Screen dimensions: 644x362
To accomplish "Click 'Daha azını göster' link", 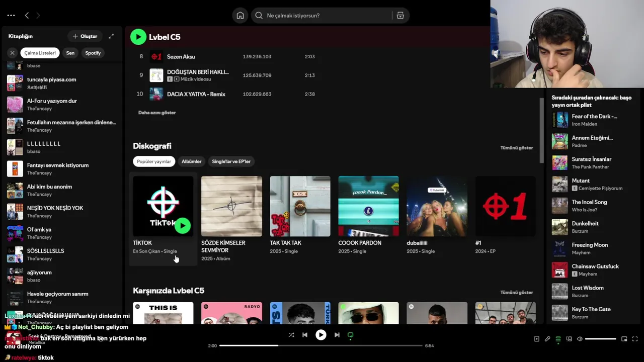I will coord(157,113).
